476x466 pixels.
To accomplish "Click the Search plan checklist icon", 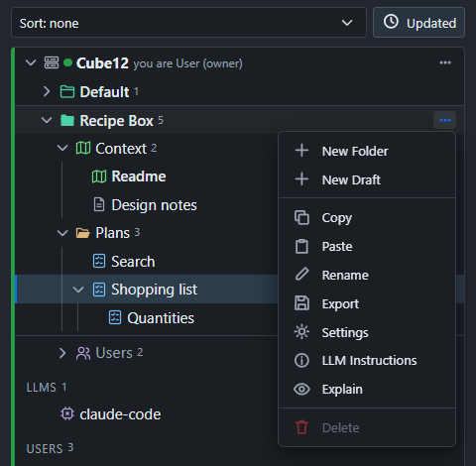I will [99, 261].
